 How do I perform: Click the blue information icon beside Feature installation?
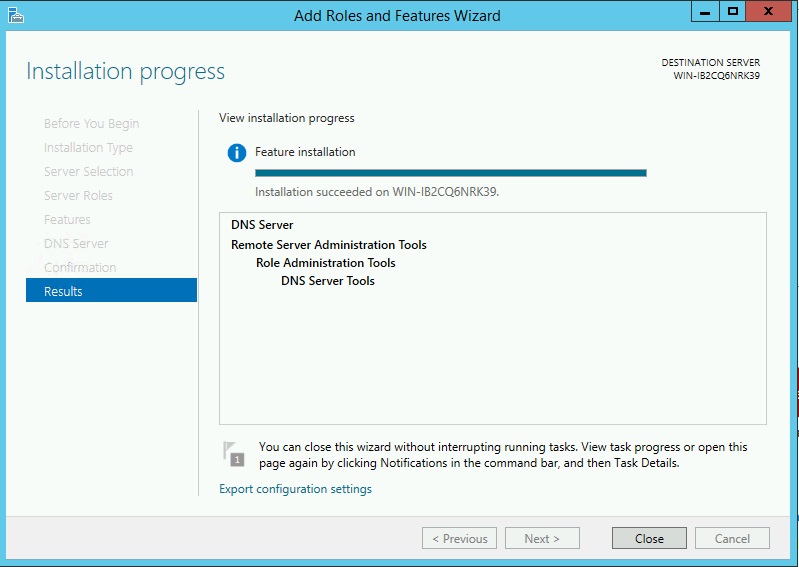pyautogui.click(x=236, y=152)
